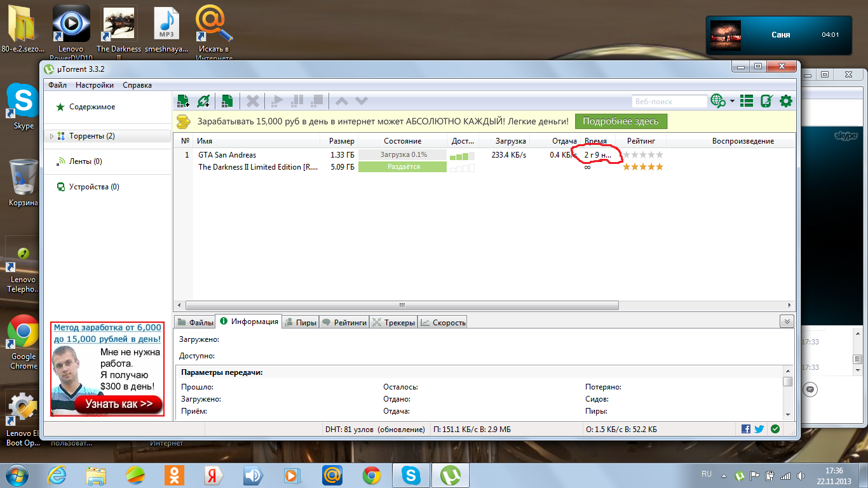
Task: Click the Stop torrent icon
Action: click(x=316, y=100)
